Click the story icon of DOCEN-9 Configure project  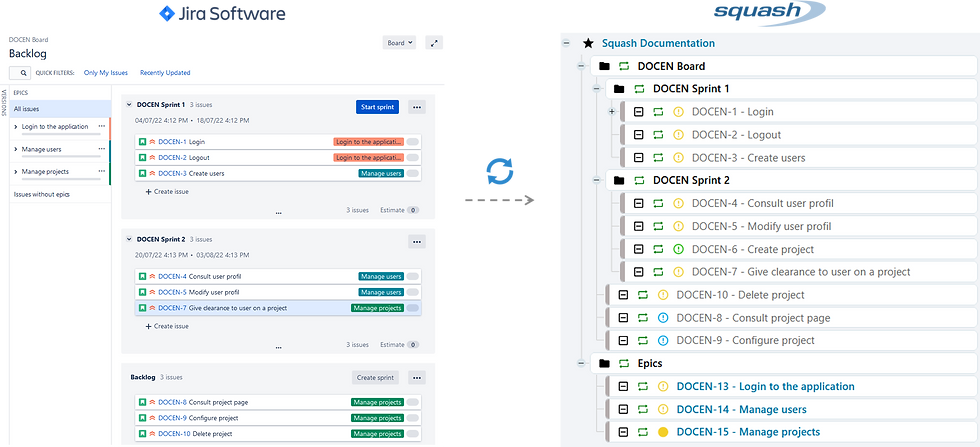142,418
